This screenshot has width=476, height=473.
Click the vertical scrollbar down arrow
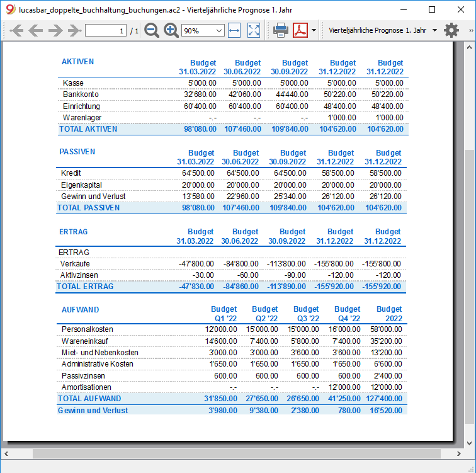(469, 443)
